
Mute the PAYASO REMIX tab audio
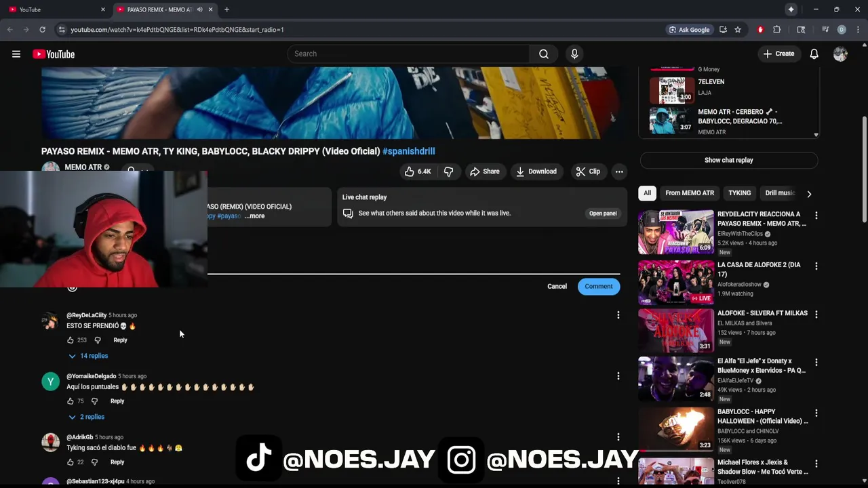point(199,9)
